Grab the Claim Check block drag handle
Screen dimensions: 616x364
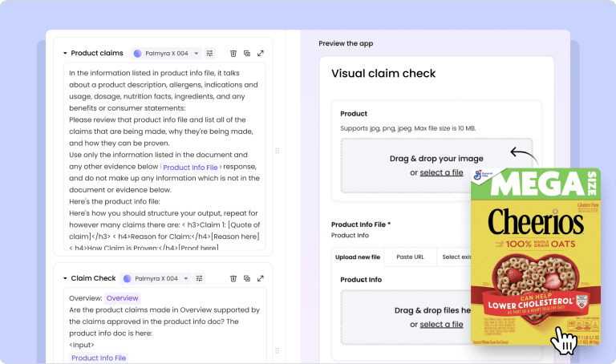(x=278, y=350)
